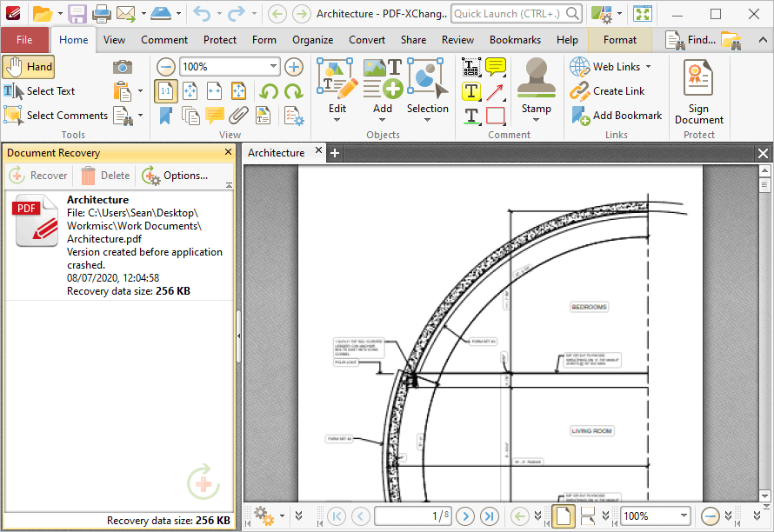This screenshot has width=774, height=532.
Task: Click the print icon in title bar
Action: [x=101, y=13]
